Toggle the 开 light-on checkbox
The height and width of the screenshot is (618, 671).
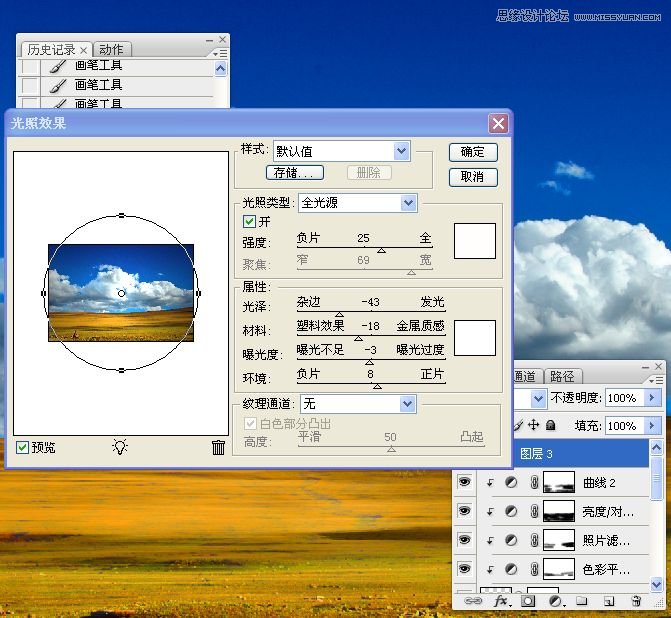point(249,222)
